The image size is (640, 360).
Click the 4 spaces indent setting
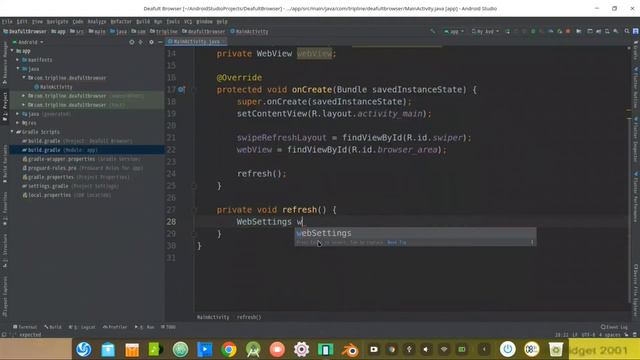[609, 335]
